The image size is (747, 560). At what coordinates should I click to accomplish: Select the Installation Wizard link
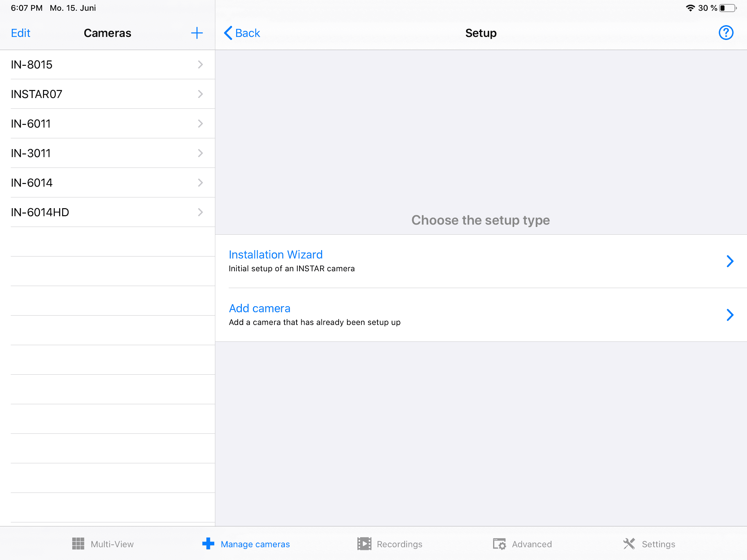click(x=275, y=254)
